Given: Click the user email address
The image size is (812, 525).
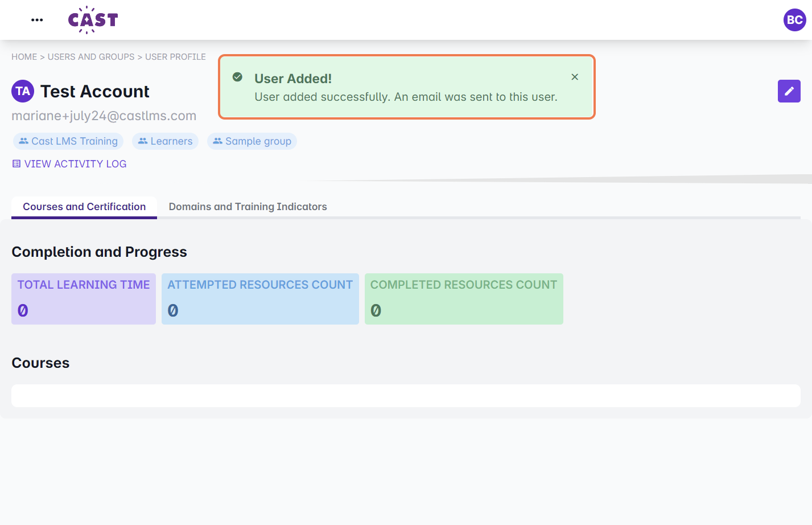Looking at the screenshot, I should (x=104, y=116).
